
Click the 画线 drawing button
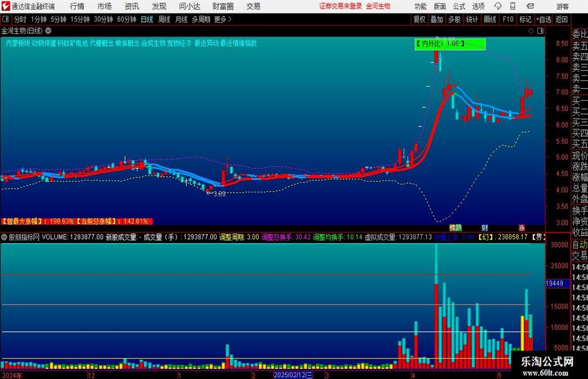coord(490,19)
